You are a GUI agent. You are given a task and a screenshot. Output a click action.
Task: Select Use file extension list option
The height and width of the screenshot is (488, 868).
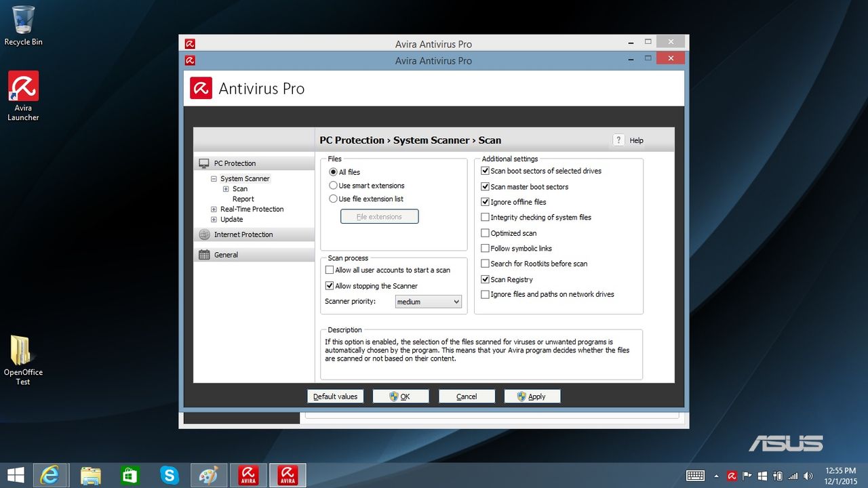tap(366, 199)
